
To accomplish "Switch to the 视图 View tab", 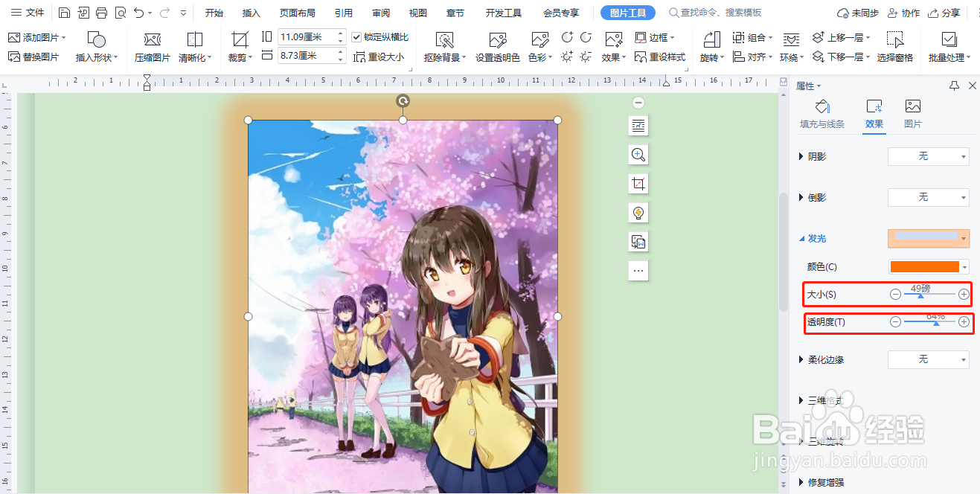I will (x=418, y=13).
